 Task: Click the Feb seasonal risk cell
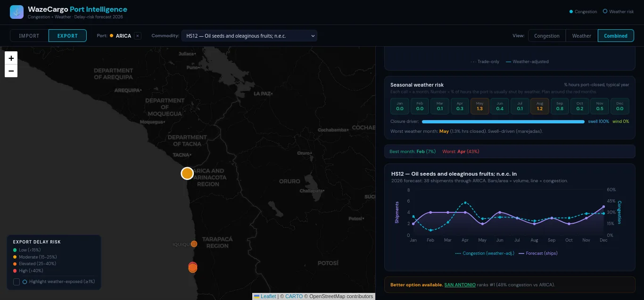click(420, 106)
